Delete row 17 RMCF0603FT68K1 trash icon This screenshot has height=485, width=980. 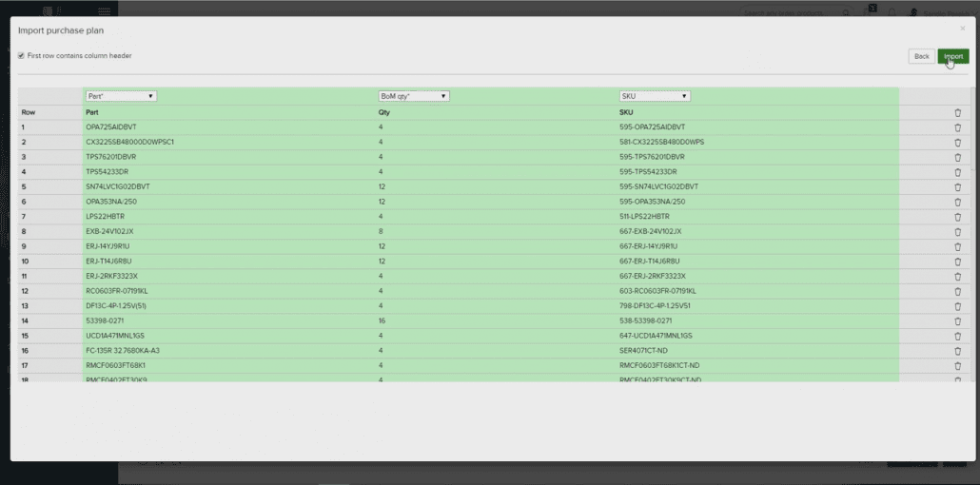957,365
